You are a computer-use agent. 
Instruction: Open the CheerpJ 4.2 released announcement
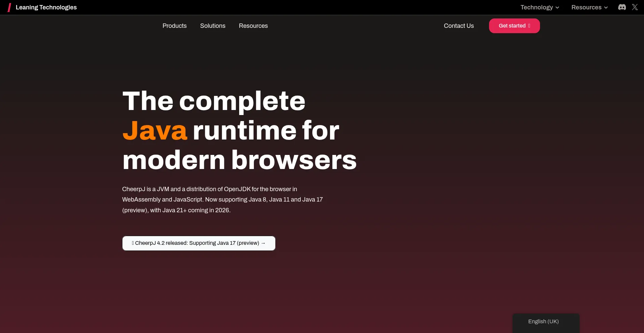click(197, 243)
